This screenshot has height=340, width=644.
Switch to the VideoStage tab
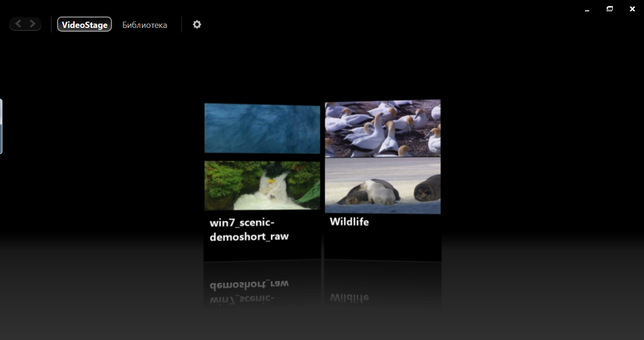[x=84, y=24]
